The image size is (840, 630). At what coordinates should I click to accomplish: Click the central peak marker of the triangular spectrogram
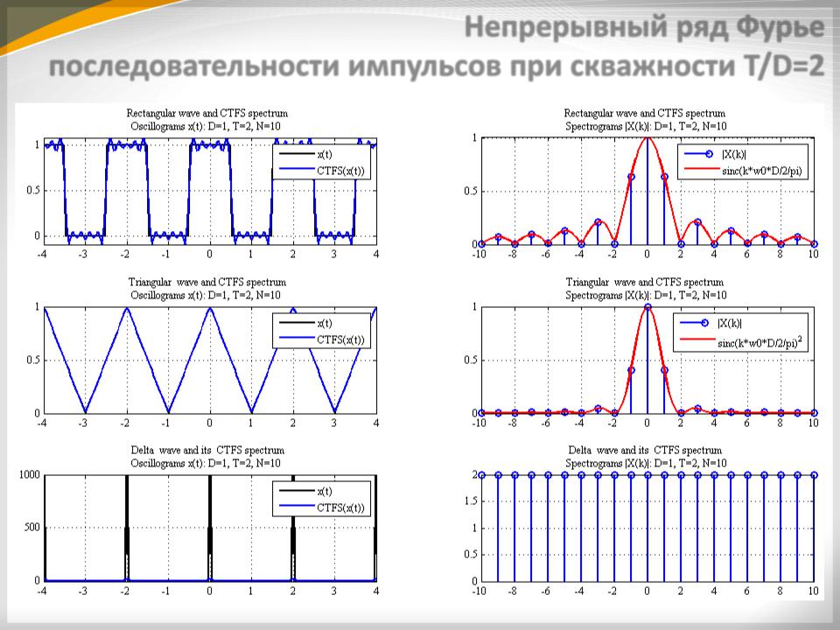(647, 307)
